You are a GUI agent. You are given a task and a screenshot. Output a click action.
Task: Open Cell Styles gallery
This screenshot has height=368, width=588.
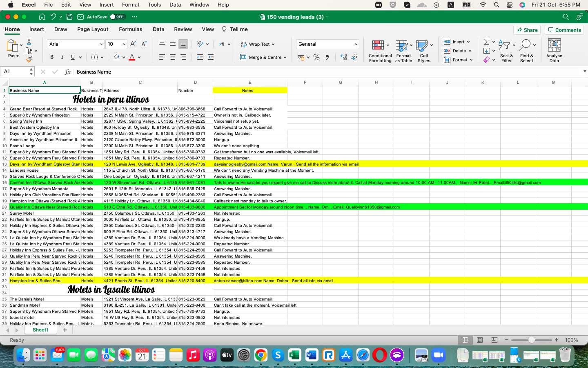click(424, 51)
